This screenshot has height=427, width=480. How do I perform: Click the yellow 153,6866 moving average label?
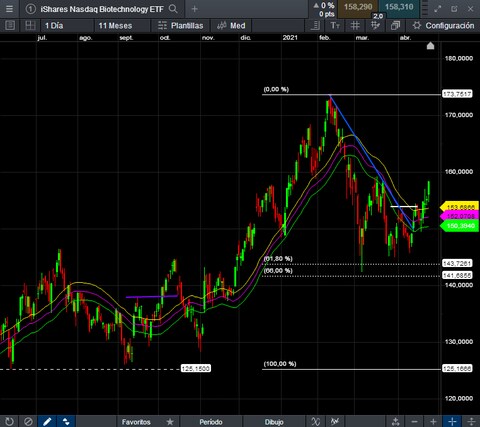click(x=459, y=207)
